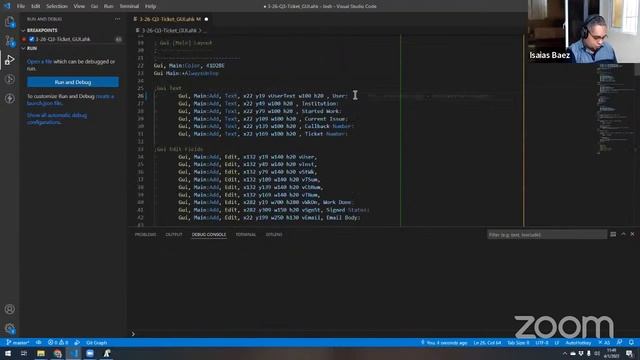Open the Edit menu
The image size is (640, 360).
pyautogui.click(x=36, y=6)
